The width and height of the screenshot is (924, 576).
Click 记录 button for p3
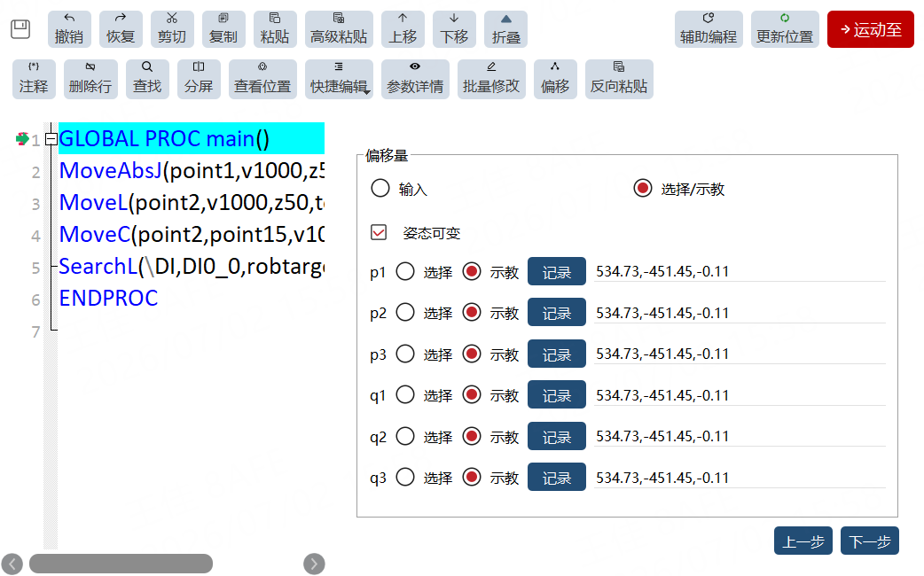(x=556, y=354)
